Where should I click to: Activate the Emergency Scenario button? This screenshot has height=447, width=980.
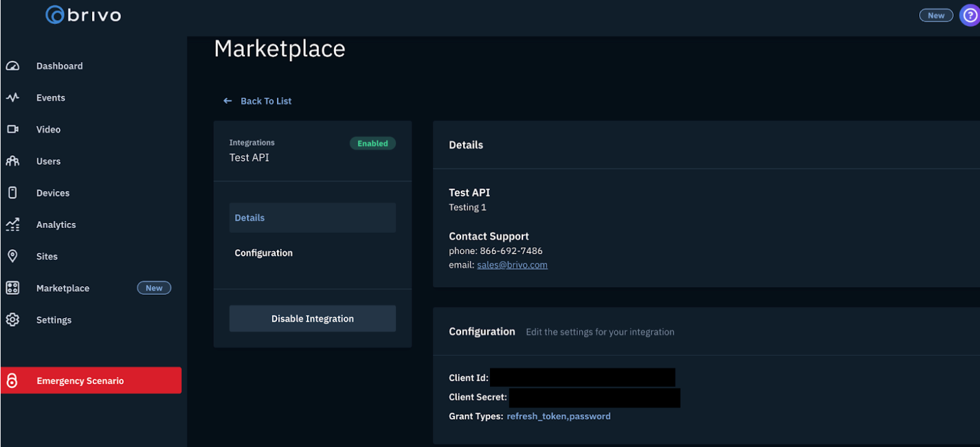(91, 381)
